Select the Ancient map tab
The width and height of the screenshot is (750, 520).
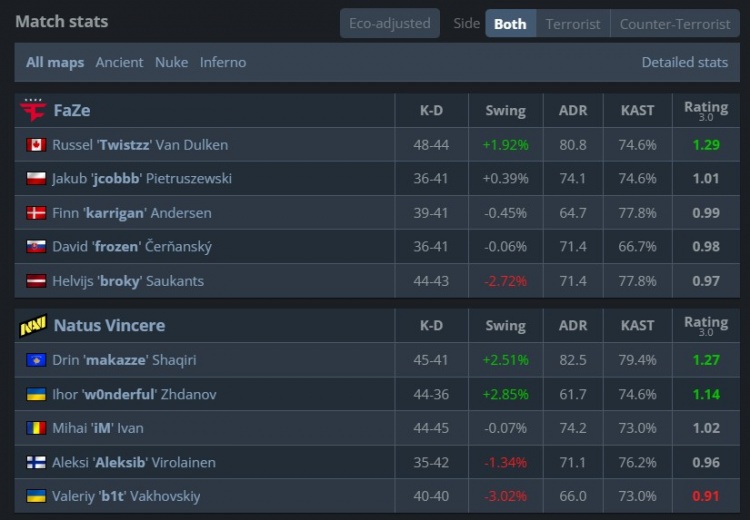tap(119, 62)
